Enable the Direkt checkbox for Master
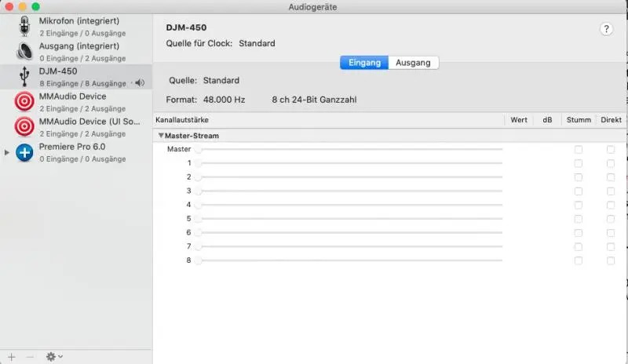 (611, 149)
